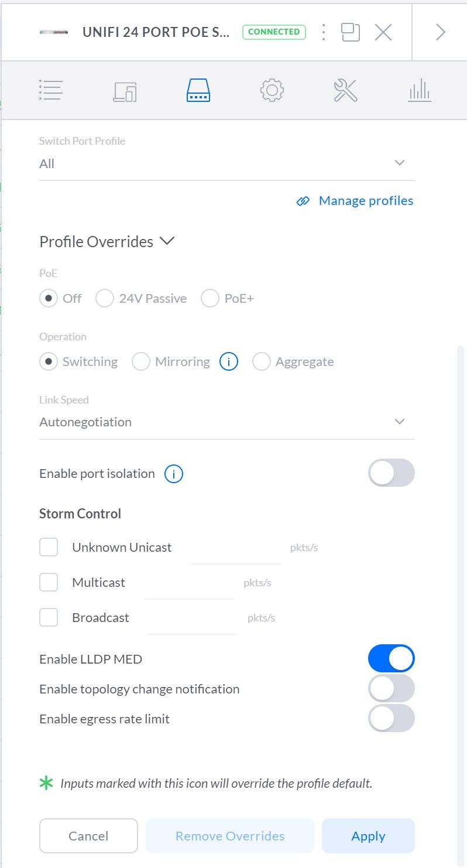Click the port isolation info icon
467x868 pixels.
(174, 474)
